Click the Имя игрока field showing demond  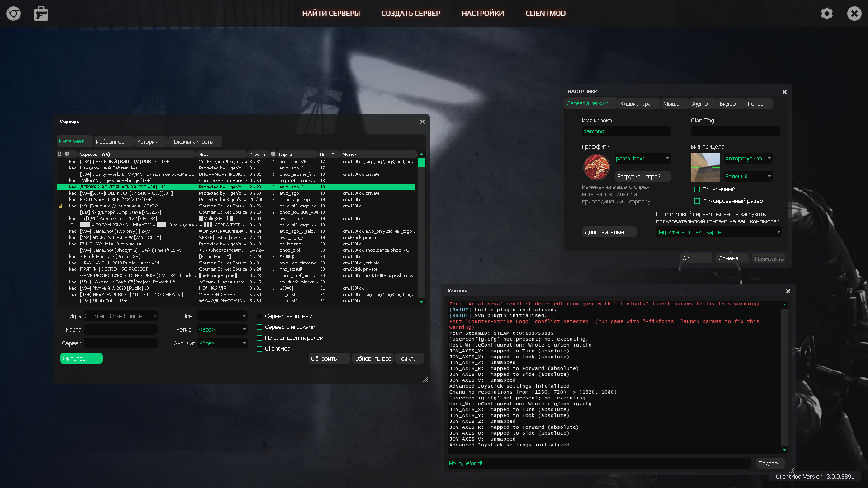pos(626,131)
